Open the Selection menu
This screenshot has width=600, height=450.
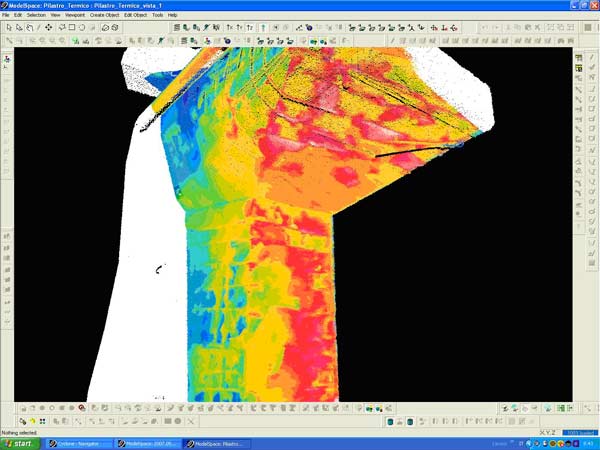36,15
